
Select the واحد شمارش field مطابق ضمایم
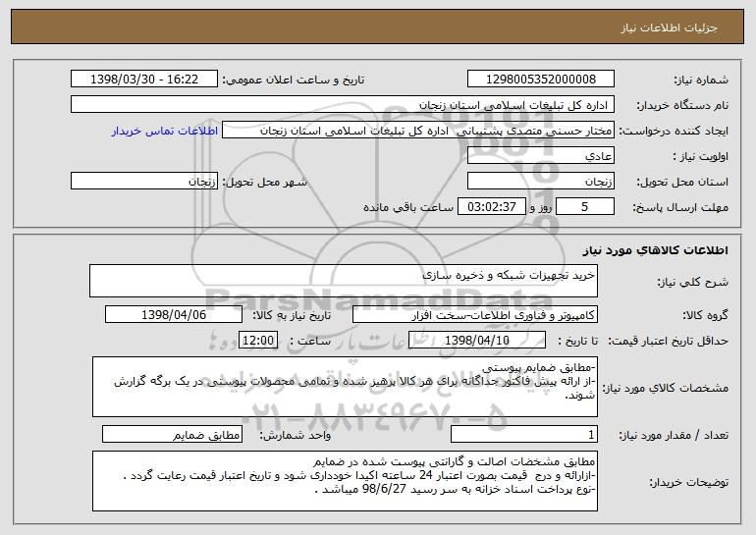coord(172,434)
